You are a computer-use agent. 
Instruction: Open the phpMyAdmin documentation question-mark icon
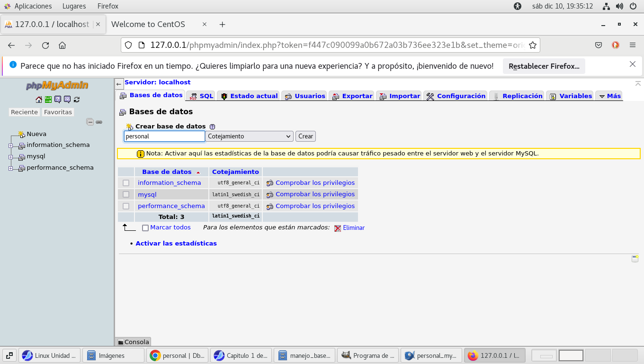[58, 100]
